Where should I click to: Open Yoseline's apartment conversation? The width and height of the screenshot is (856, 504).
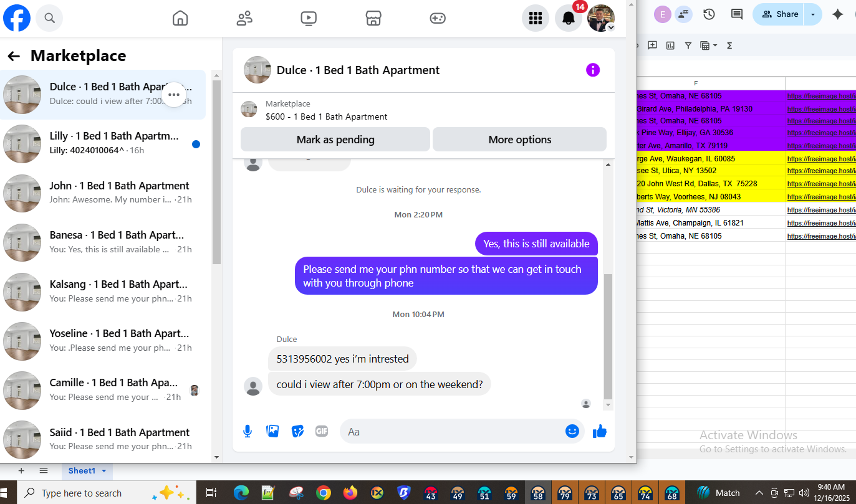(x=103, y=341)
